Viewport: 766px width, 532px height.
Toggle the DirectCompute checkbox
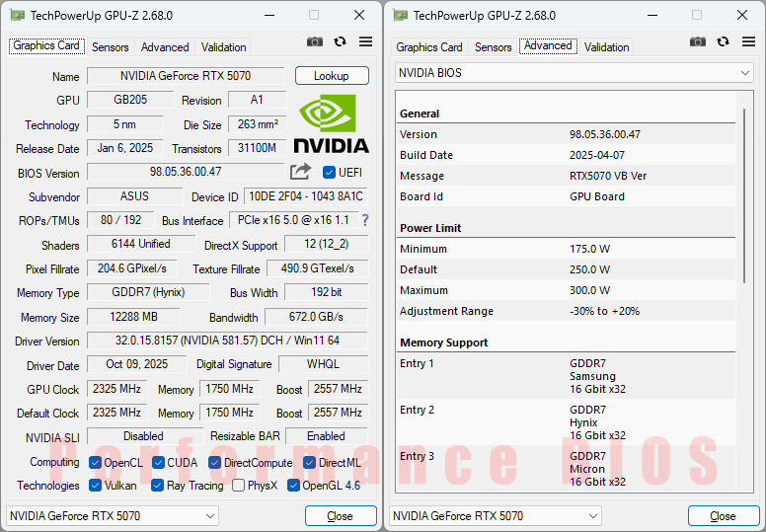[214, 463]
